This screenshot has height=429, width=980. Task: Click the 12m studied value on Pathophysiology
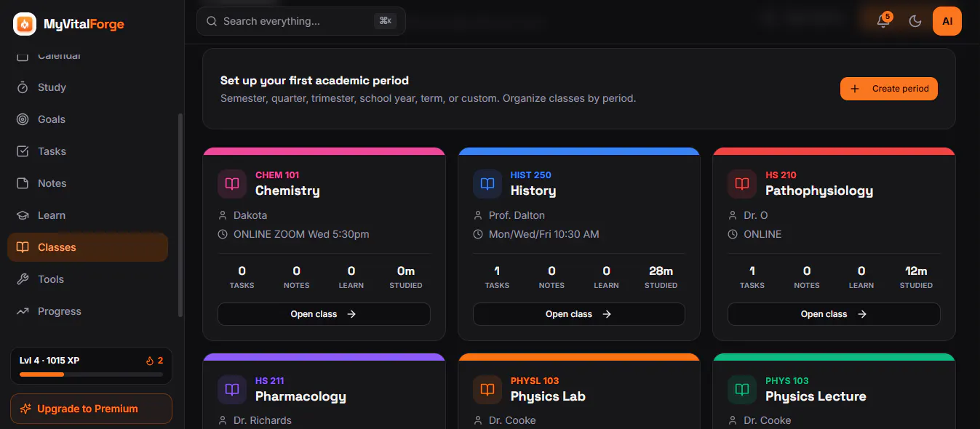tap(916, 270)
